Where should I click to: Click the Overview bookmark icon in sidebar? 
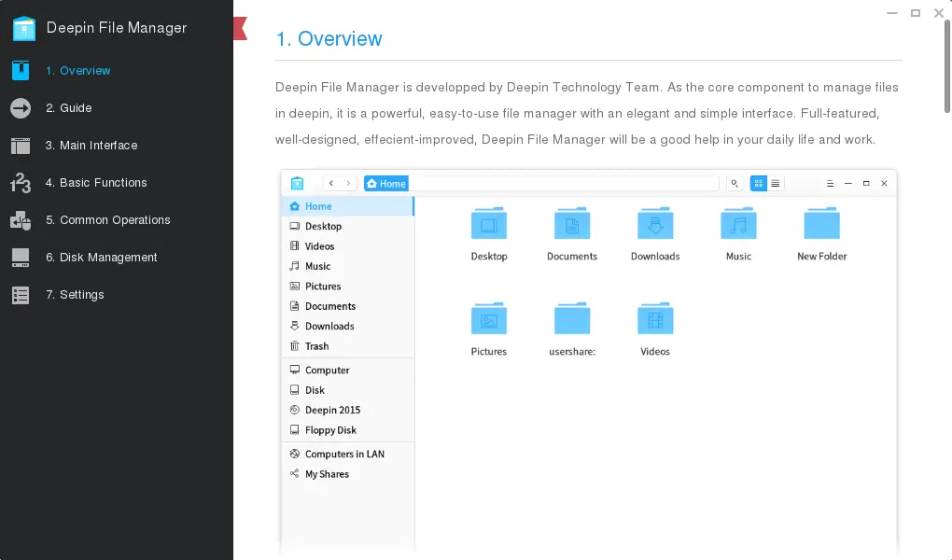pyautogui.click(x=21, y=70)
